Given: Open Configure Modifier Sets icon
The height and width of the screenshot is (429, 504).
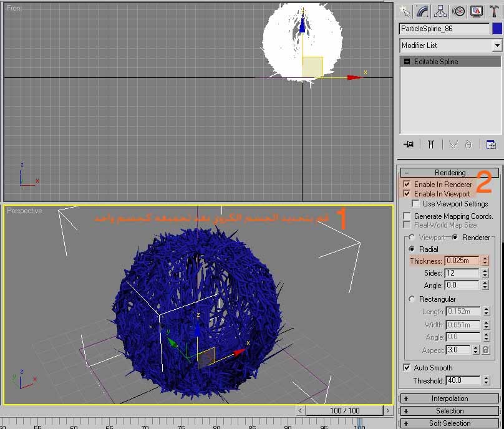Looking at the screenshot, I should coord(491,145).
